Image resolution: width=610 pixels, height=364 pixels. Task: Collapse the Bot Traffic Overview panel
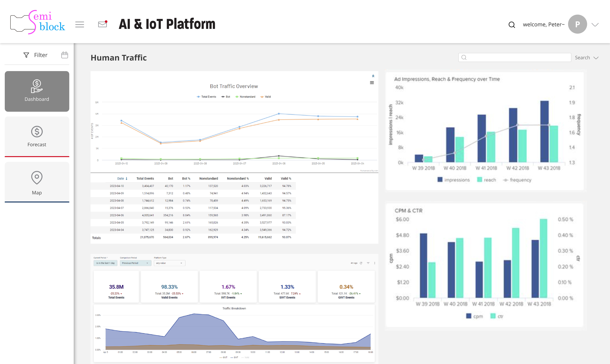point(373,76)
